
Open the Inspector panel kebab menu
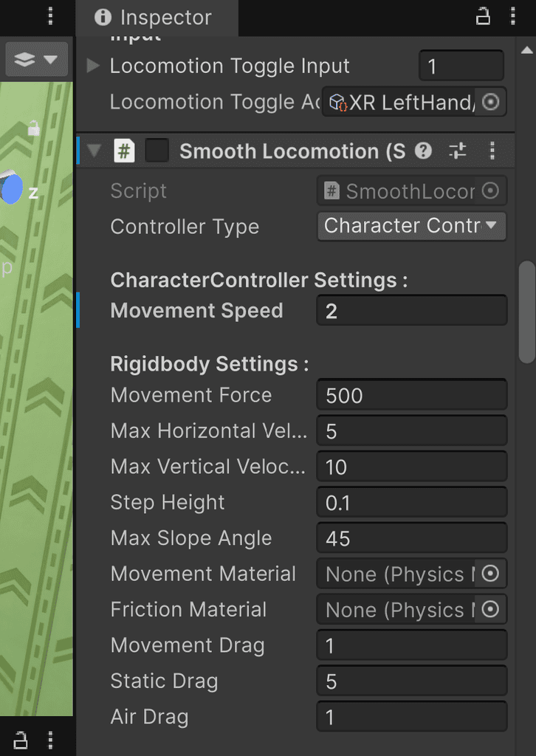tap(513, 18)
